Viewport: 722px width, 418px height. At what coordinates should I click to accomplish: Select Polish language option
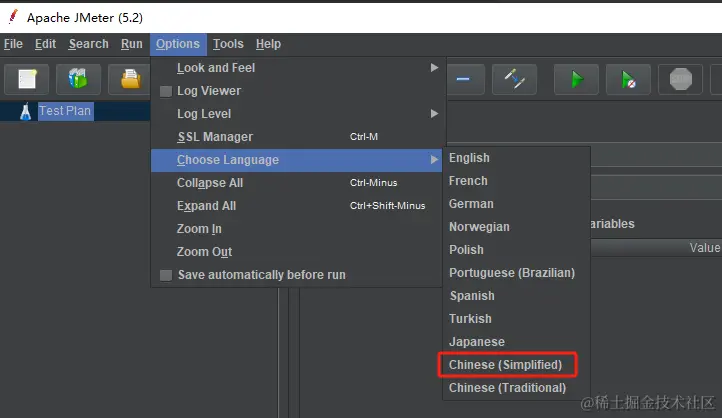coord(516,250)
